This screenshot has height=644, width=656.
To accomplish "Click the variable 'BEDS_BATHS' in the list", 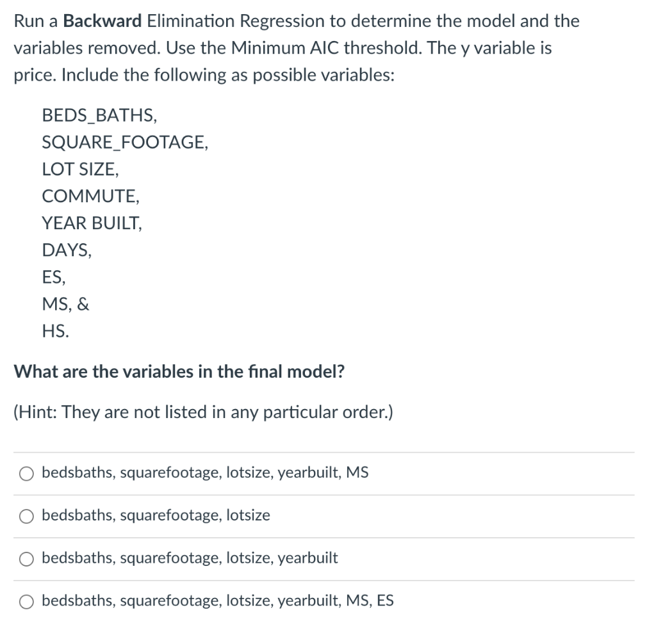I will click(x=99, y=115).
